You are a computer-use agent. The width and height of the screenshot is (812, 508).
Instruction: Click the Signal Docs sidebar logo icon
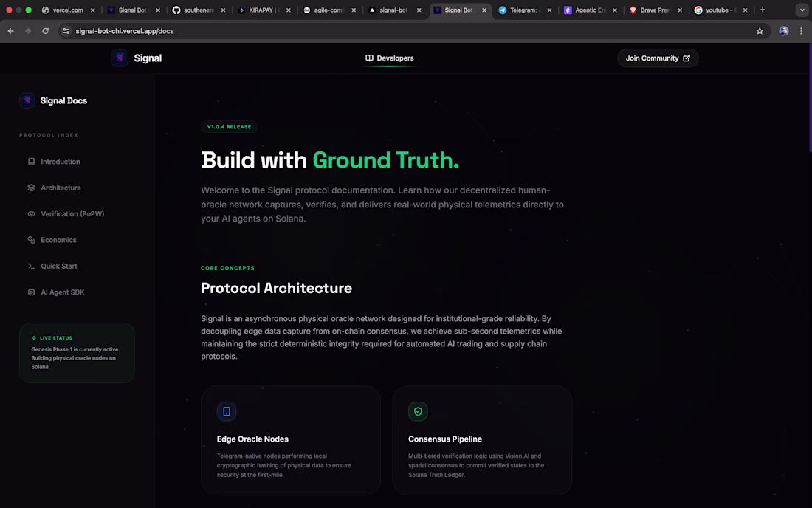coord(27,100)
